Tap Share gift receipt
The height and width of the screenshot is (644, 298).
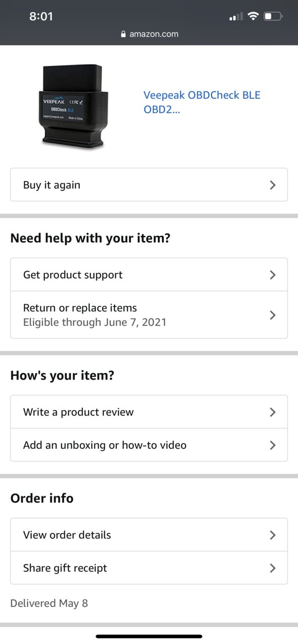(x=149, y=568)
